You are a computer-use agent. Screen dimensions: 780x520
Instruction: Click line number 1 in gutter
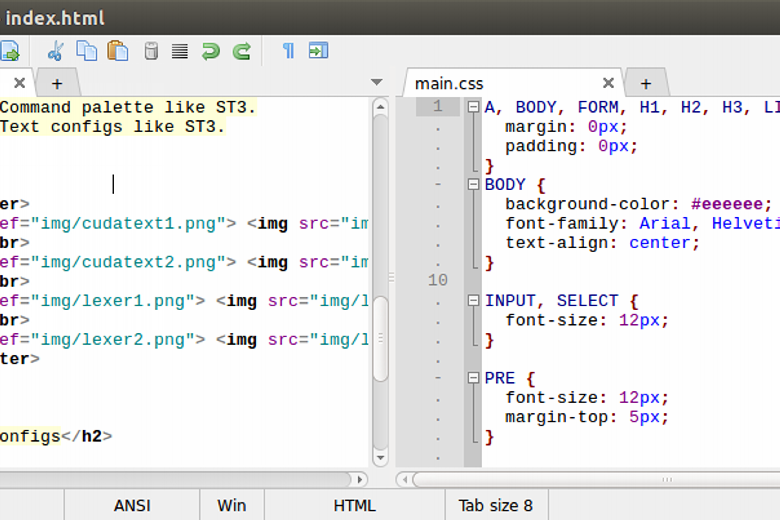tap(438, 107)
